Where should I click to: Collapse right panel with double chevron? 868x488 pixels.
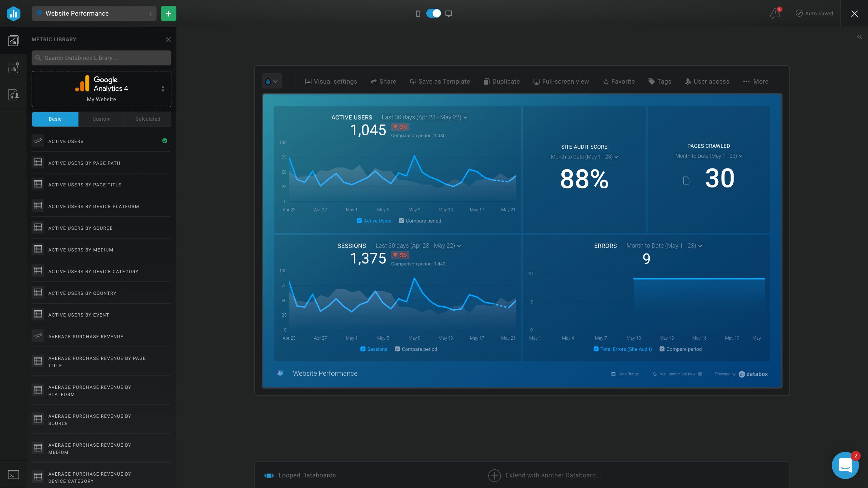coord(859,37)
